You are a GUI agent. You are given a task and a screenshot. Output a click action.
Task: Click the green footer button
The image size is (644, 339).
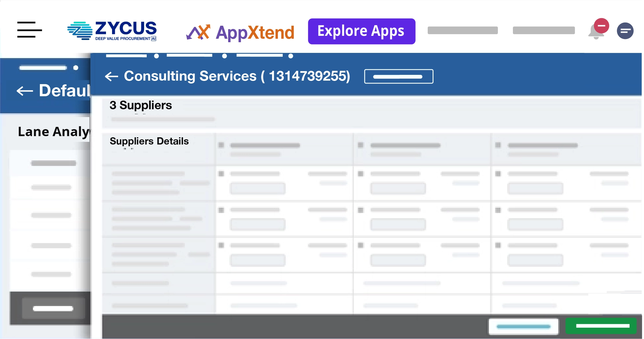[x=601, y=326]
